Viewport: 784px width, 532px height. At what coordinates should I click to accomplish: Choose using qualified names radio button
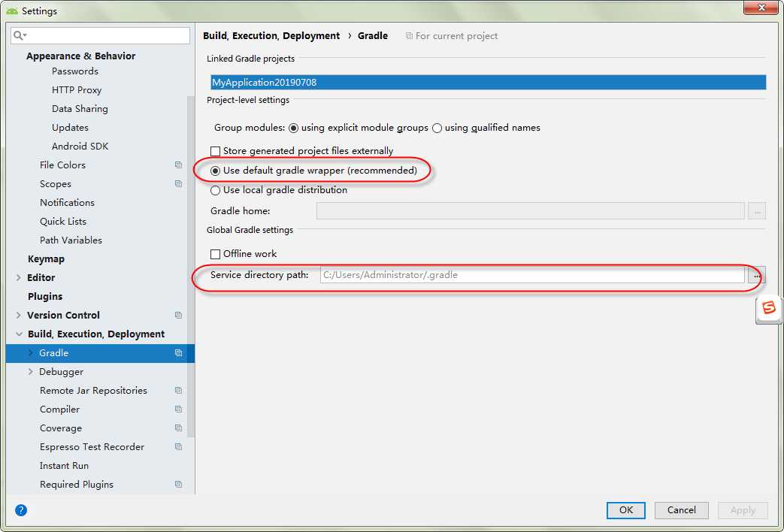[x=437, y=128]
